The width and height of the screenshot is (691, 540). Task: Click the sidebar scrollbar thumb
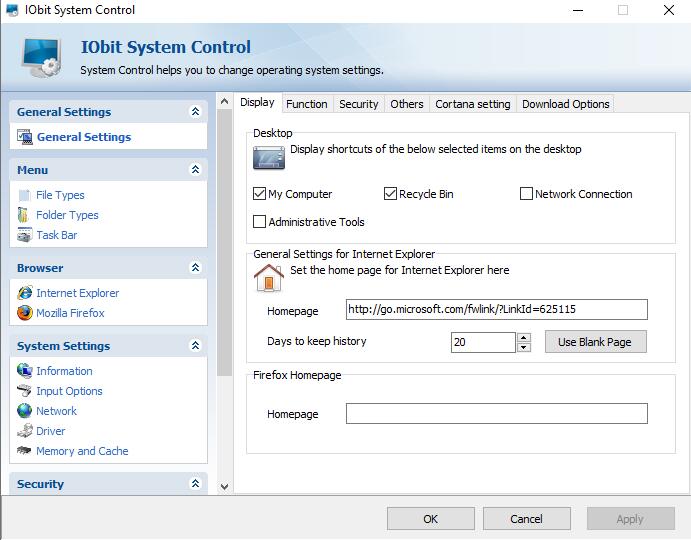[224, 242]
